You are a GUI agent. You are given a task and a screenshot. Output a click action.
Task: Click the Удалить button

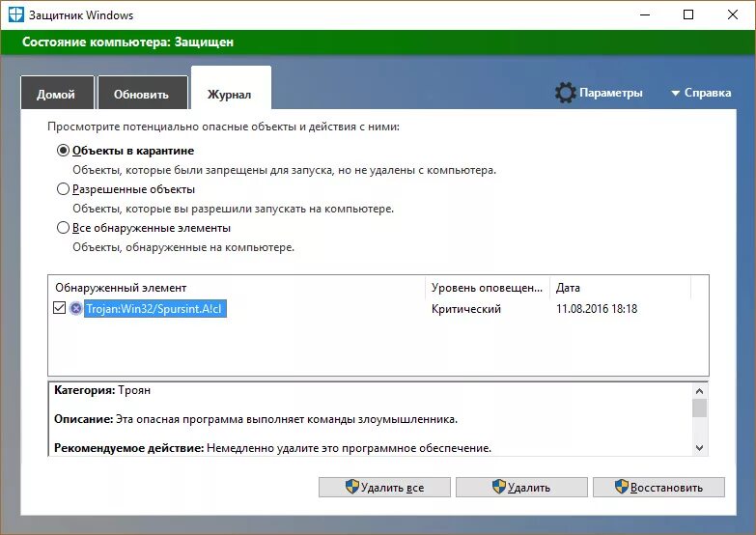click(x=521, y=488)
